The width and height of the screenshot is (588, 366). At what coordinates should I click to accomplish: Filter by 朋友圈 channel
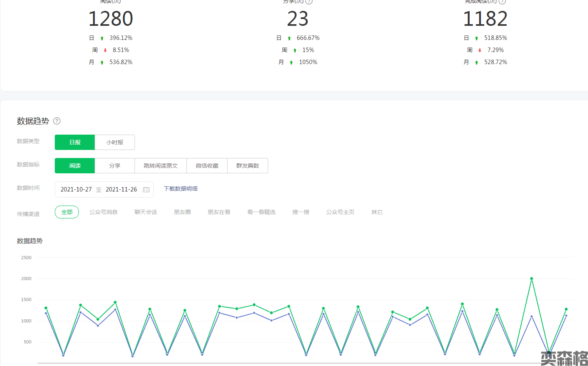coord(182,212)
